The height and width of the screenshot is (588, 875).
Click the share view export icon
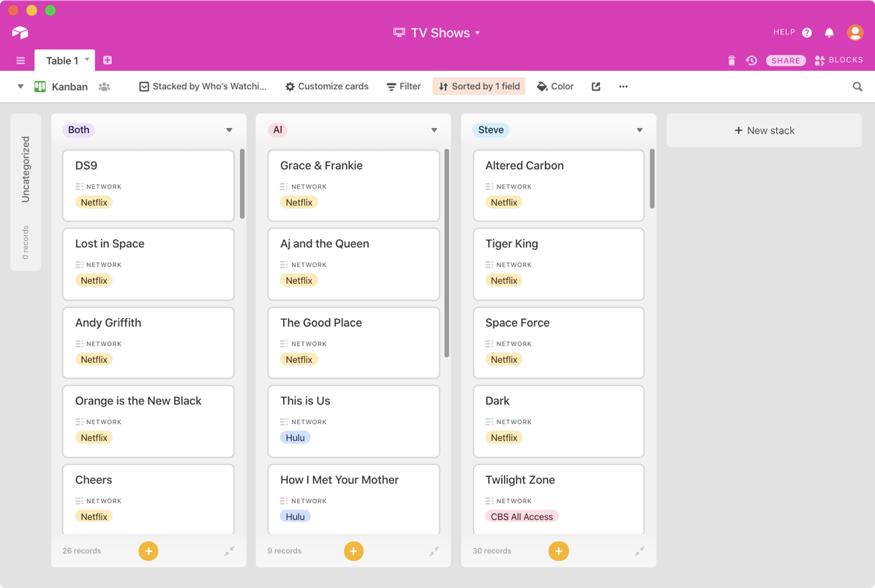596,86
